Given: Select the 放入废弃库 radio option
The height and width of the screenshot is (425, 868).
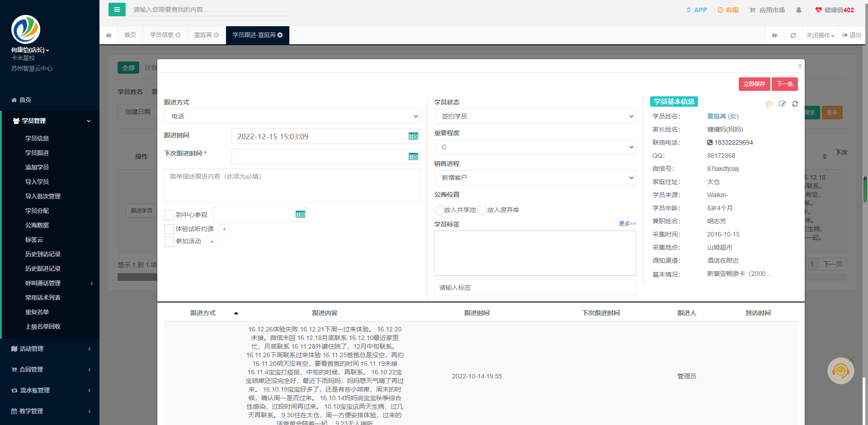Looking at the screenshot, I should [482, 210].
